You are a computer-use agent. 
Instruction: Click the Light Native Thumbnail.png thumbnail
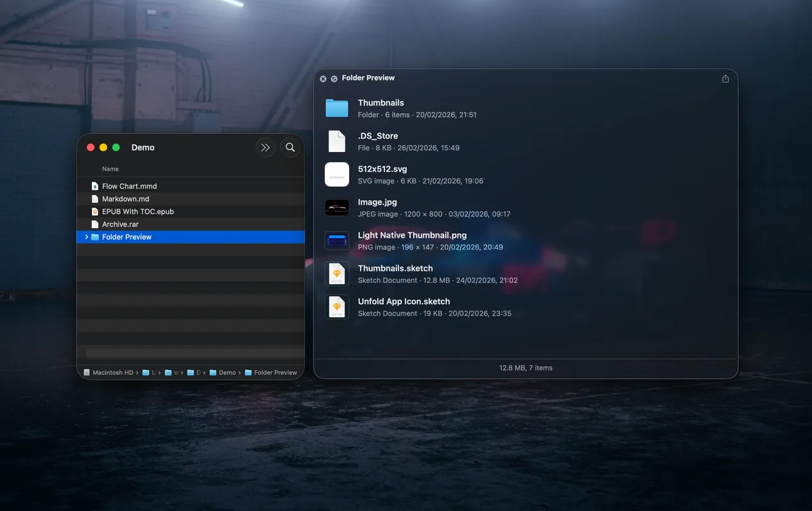(x=336, y=241)
